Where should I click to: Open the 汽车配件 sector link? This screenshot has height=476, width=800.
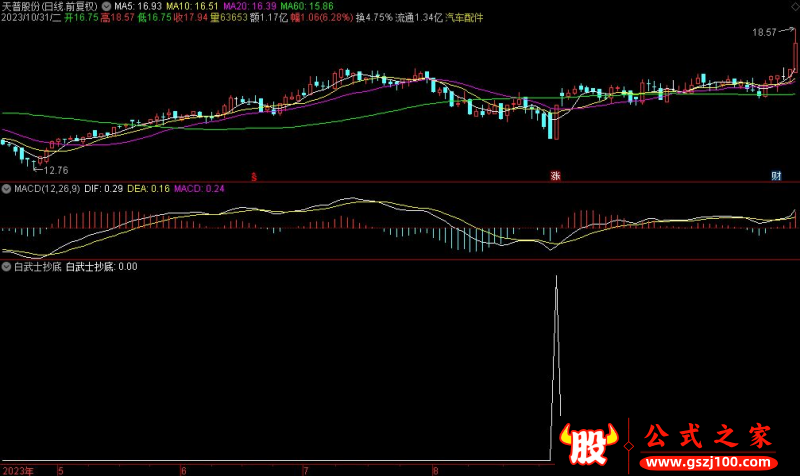pyautogui.click(x=464, y=17)
